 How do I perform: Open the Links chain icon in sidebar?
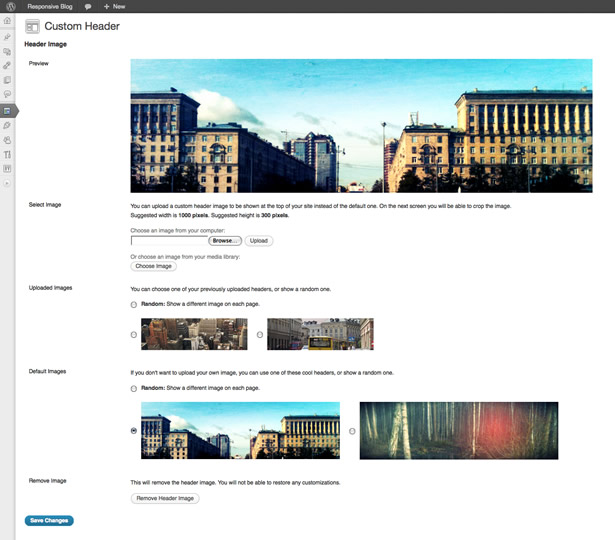point(7,65)
